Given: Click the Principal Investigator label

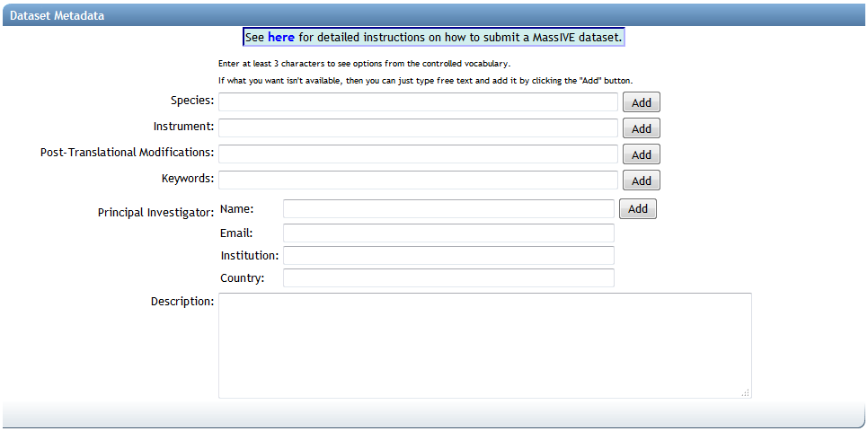Looking at the screenshot, I should coord(155,213).
